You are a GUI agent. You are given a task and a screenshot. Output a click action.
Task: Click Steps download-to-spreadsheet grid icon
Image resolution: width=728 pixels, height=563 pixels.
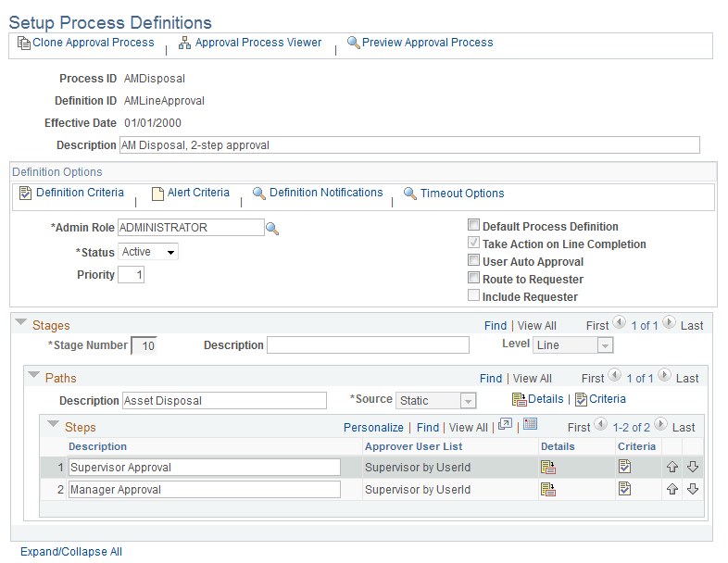click(x=530, y=424)
